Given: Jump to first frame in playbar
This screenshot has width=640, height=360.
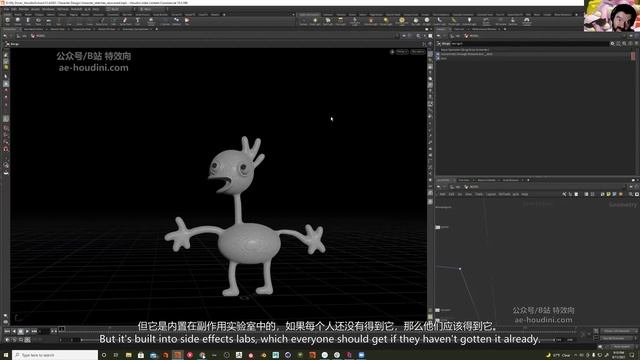Looking at the screenshot, I should (x=7, y=331).
